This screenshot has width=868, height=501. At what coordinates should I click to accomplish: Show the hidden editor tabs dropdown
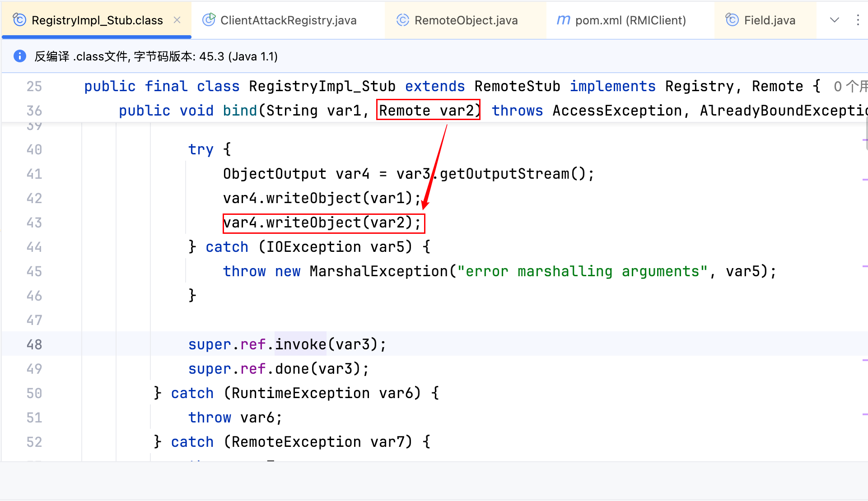coord(835,20)
